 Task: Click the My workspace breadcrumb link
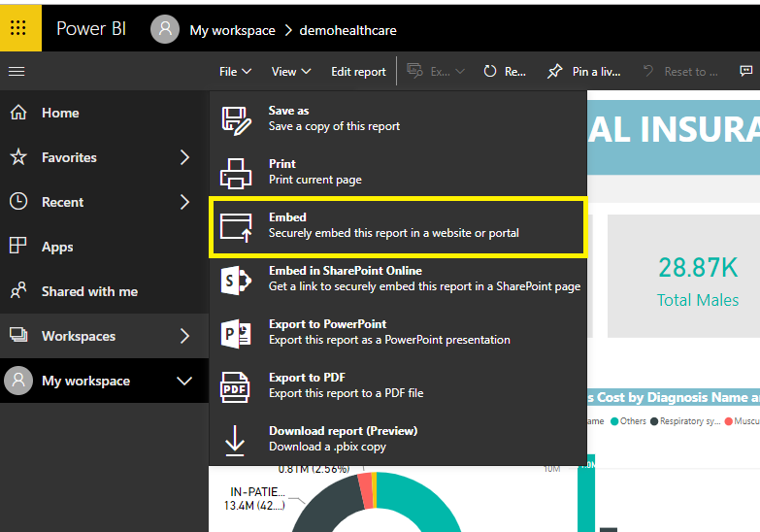(232, 30)
